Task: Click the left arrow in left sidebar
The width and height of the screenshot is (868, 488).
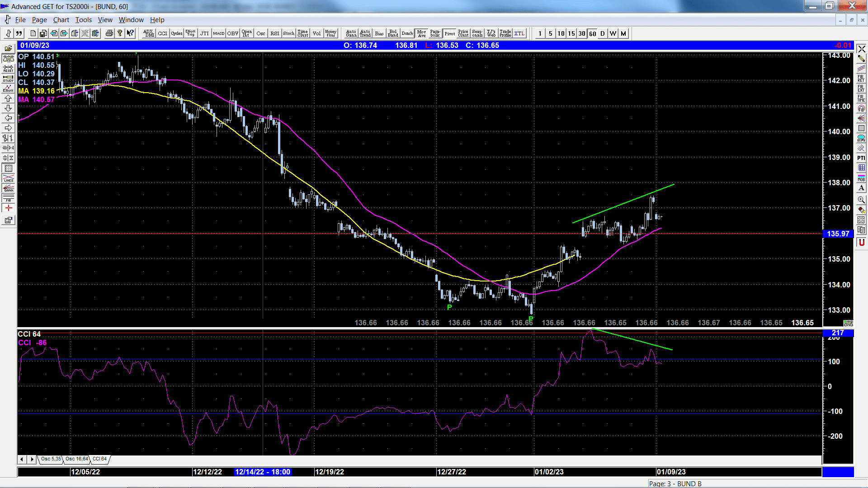Action: click(x=8, y=118)
